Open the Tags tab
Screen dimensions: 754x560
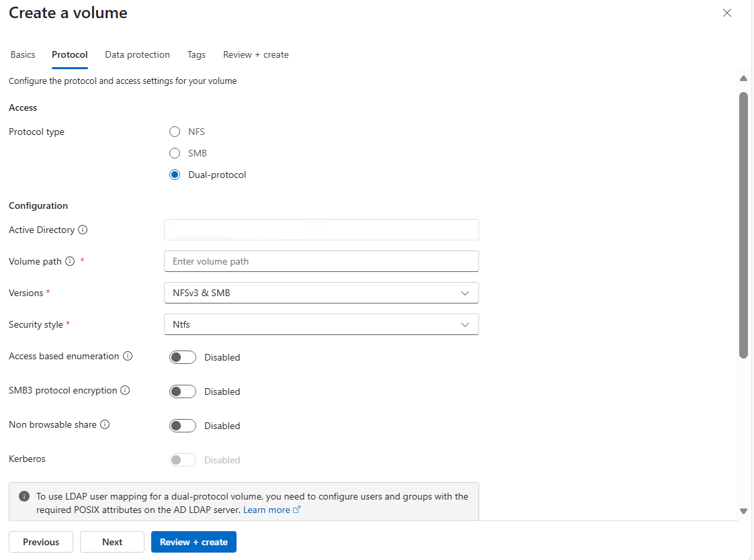pos(196,55)
